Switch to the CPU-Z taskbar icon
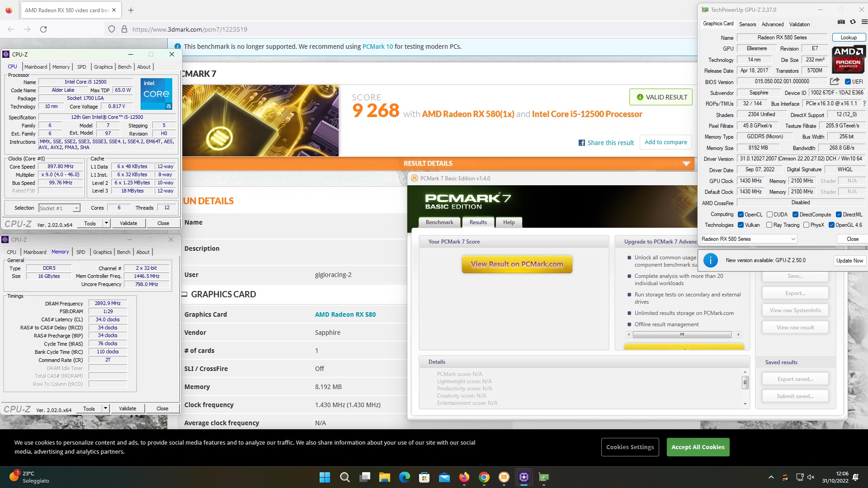 (x=524, y=477)
